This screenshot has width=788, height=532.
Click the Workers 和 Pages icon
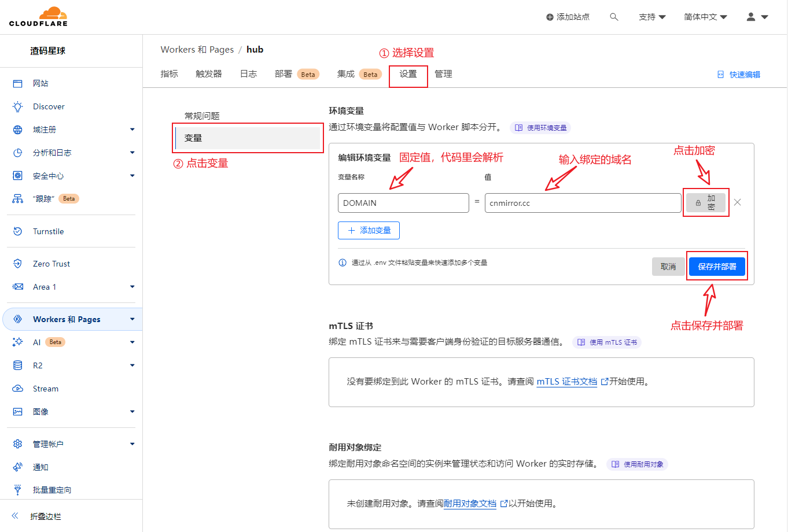point(18,319)
